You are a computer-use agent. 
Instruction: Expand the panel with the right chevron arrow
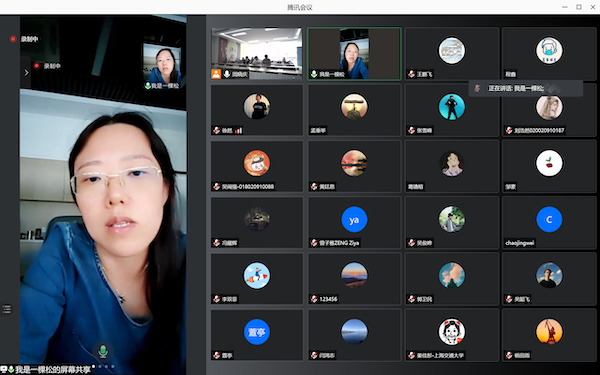pos(26,72)
